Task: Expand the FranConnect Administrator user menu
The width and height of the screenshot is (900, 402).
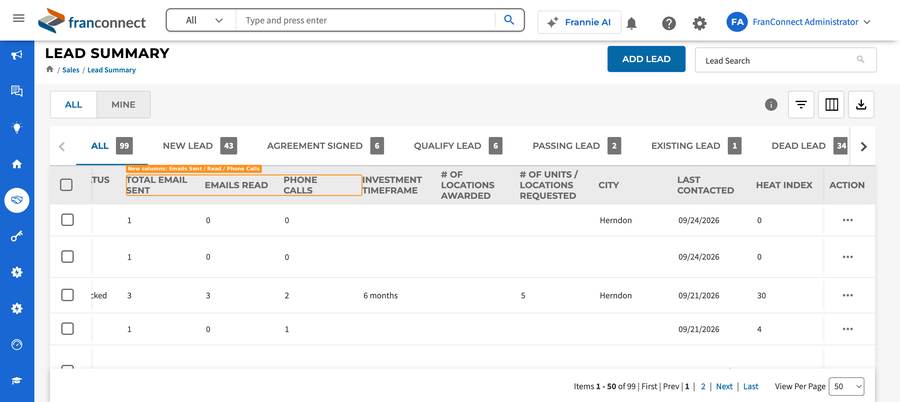Action: [799, 22]
